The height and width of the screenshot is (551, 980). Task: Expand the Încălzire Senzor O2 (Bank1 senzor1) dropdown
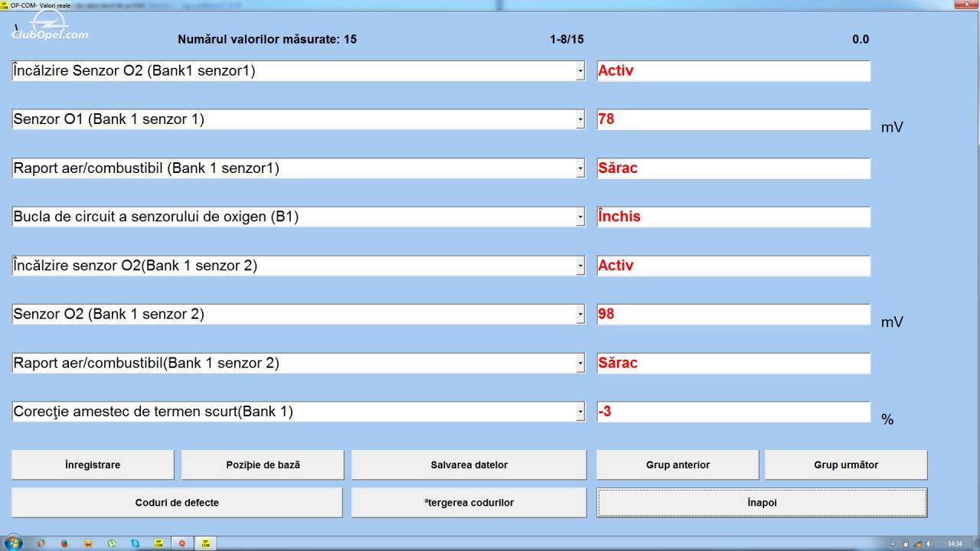click(580, 71)
